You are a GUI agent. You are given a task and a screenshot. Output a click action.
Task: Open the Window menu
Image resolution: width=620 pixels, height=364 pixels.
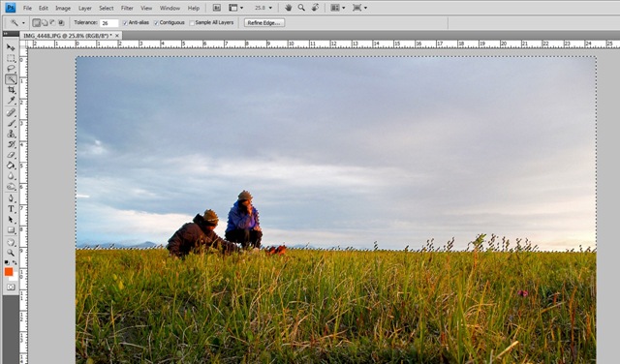click(170, 8)
